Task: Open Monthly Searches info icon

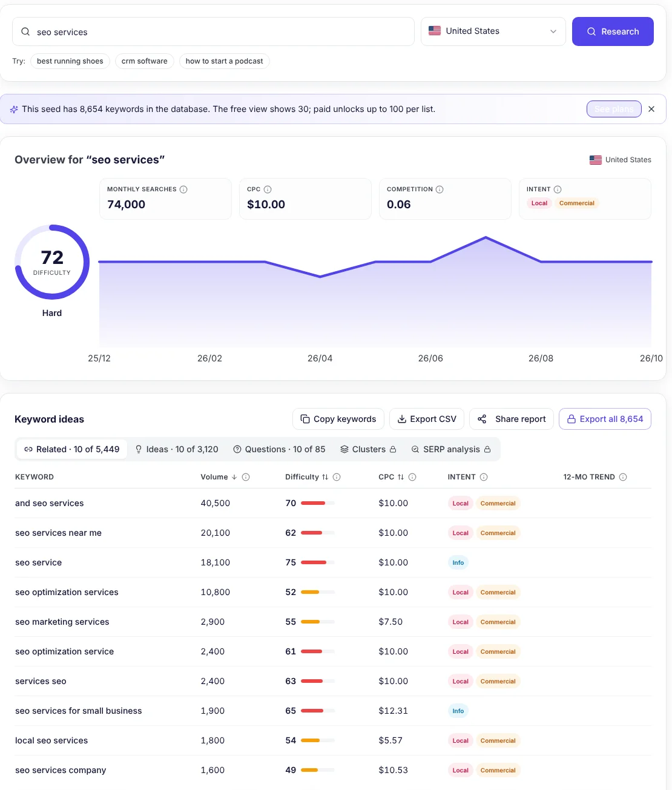Action: 183,189
